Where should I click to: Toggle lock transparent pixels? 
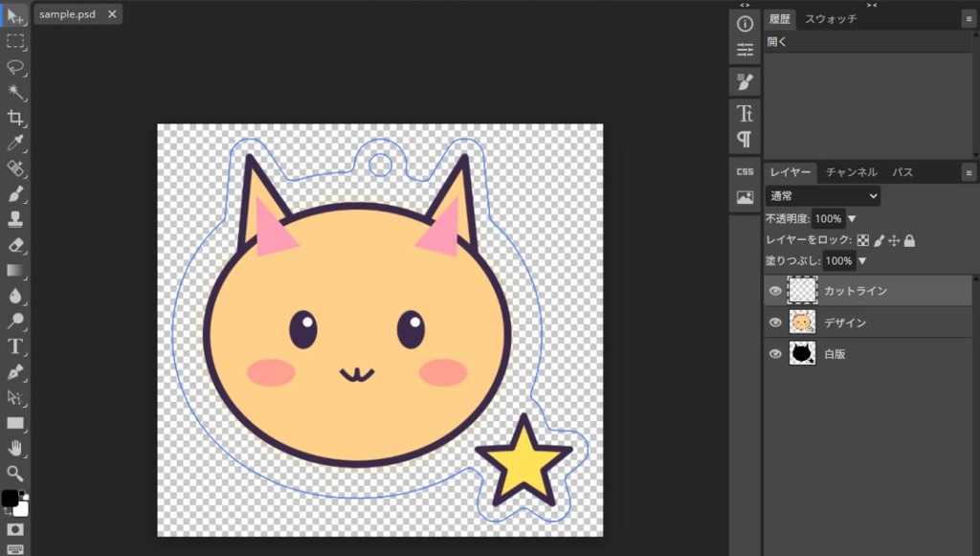[x=863, y=240]
